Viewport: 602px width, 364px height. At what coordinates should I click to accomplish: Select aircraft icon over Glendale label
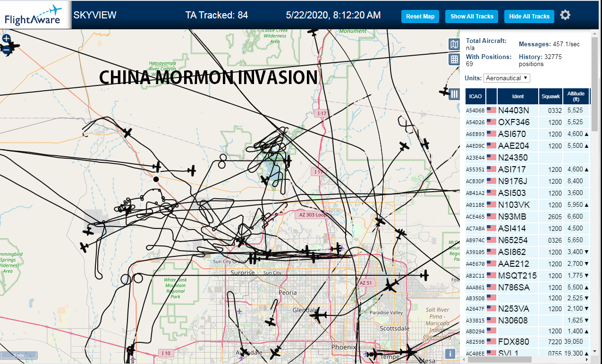(x=318, y=315)
